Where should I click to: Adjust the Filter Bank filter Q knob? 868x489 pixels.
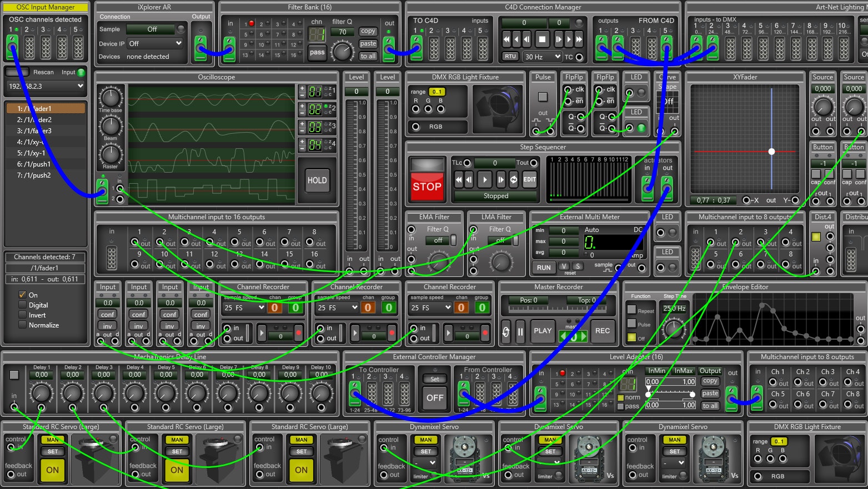pos(342,51)
